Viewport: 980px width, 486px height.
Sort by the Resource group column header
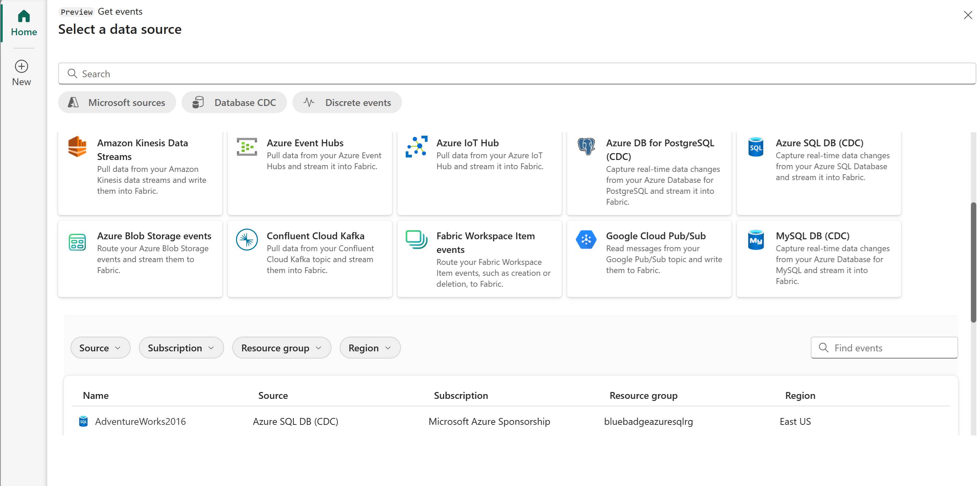coord(643,395)
